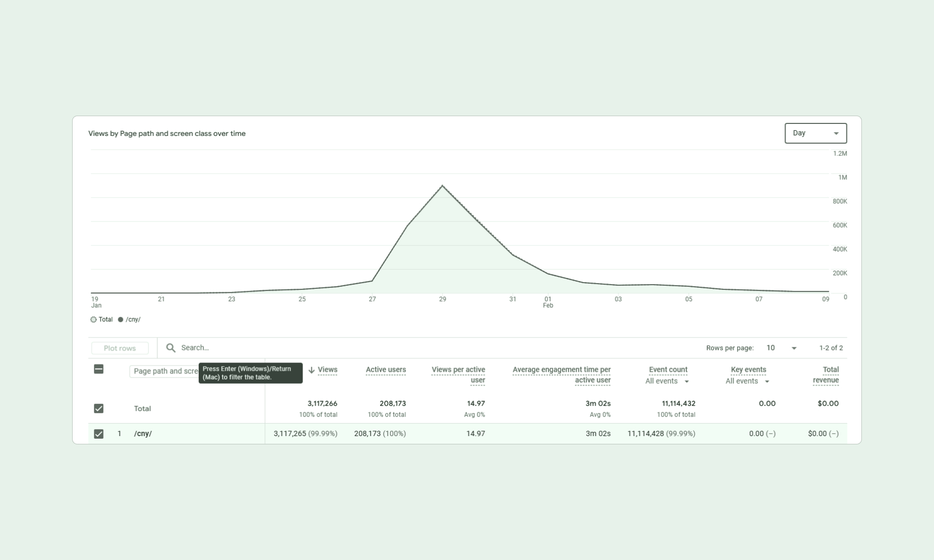Click the Views sort arrow icon

coord(311,370)
